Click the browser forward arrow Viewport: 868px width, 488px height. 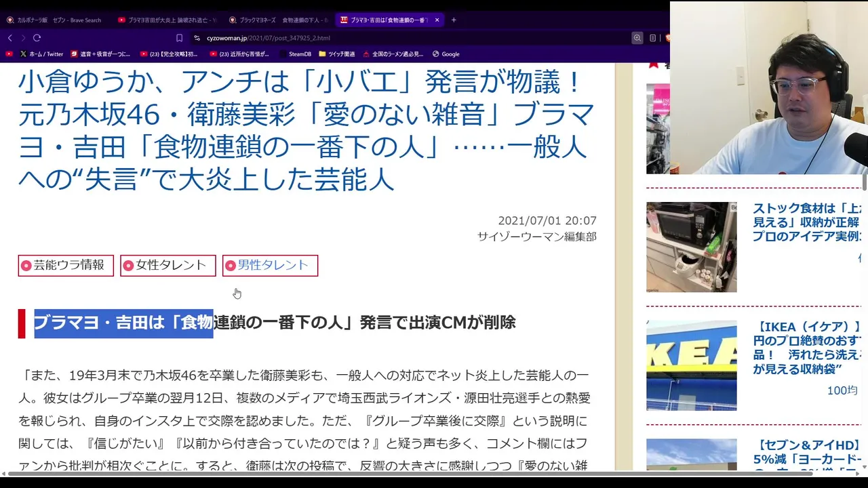pos(23,38)
